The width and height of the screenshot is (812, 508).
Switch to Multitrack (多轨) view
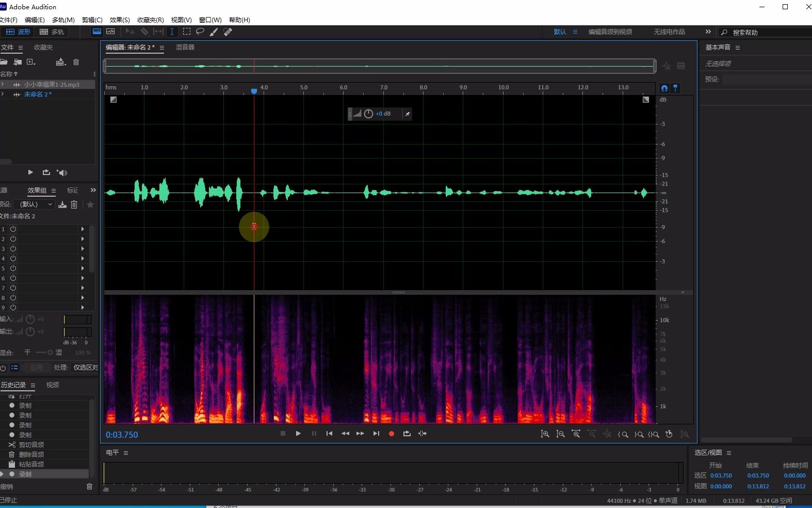pos(52,32)
